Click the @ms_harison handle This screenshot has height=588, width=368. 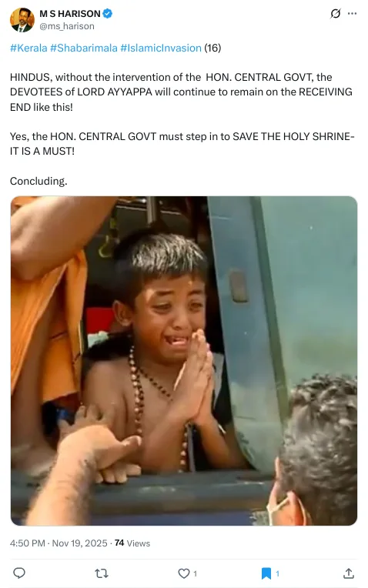pos(67,26)
